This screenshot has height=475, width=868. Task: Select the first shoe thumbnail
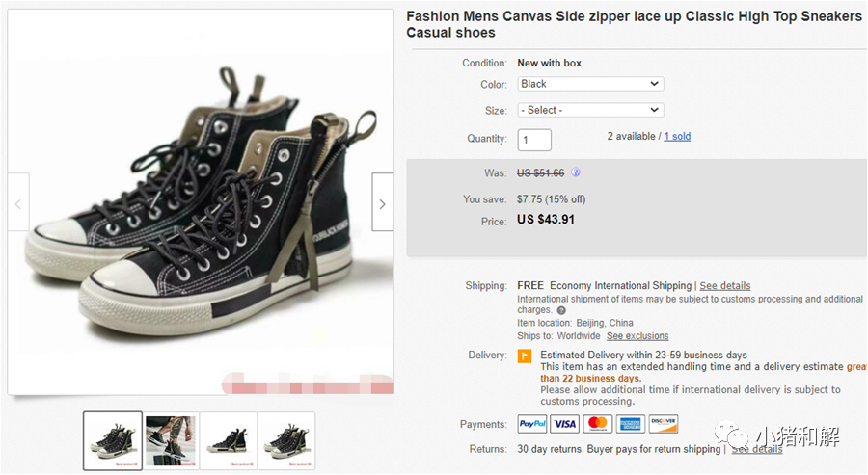point(113,441)
